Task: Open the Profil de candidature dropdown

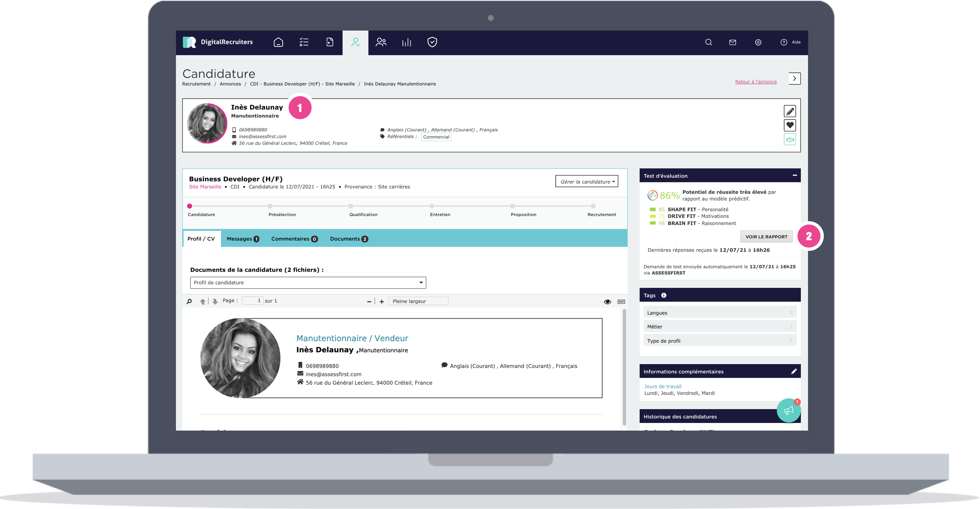Action: (308, 283)
